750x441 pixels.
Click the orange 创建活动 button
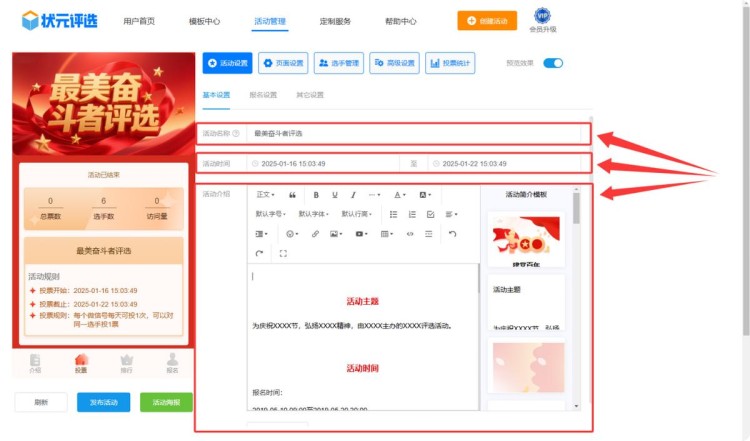[x=487, y=21]
